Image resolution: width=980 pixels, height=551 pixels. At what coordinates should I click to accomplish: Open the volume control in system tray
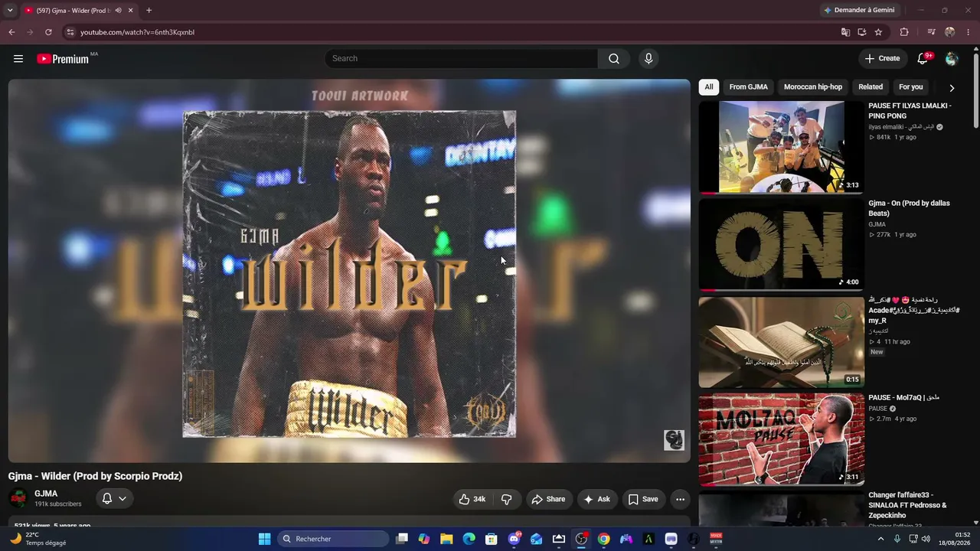pyautogui.click(x=926, y=539)
